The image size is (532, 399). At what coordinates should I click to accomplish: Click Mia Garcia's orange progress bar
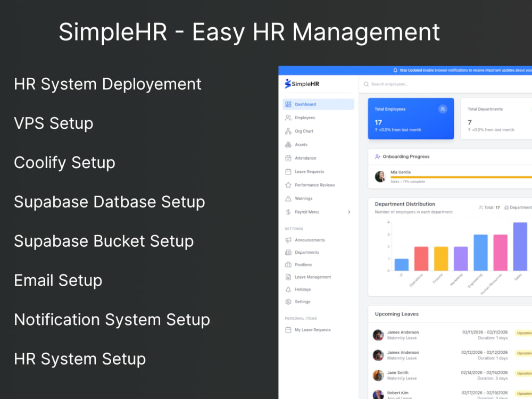click(x=461, y=177)
